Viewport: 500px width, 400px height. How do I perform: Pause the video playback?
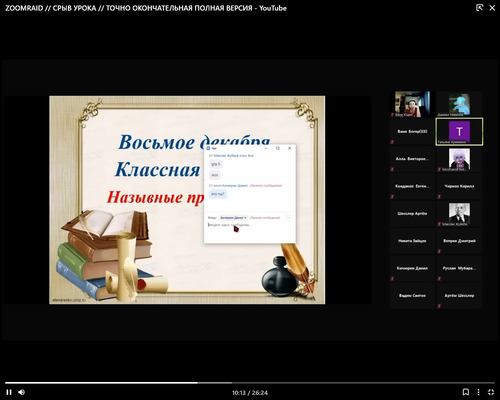coord(9,392)
